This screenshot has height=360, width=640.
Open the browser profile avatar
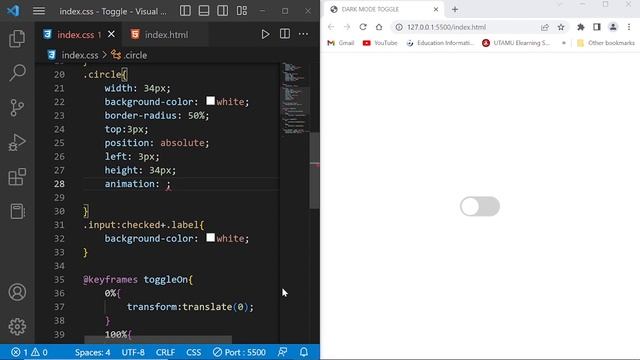(x=613, y=27)
